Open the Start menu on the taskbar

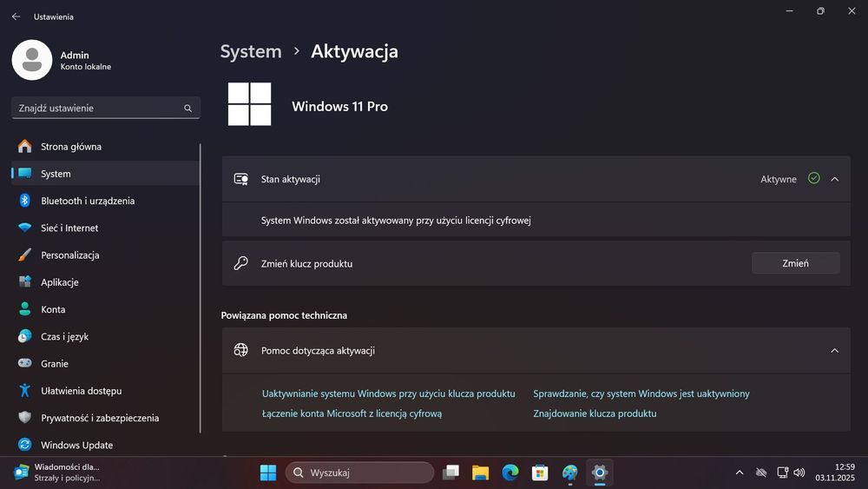pos(268,472)
